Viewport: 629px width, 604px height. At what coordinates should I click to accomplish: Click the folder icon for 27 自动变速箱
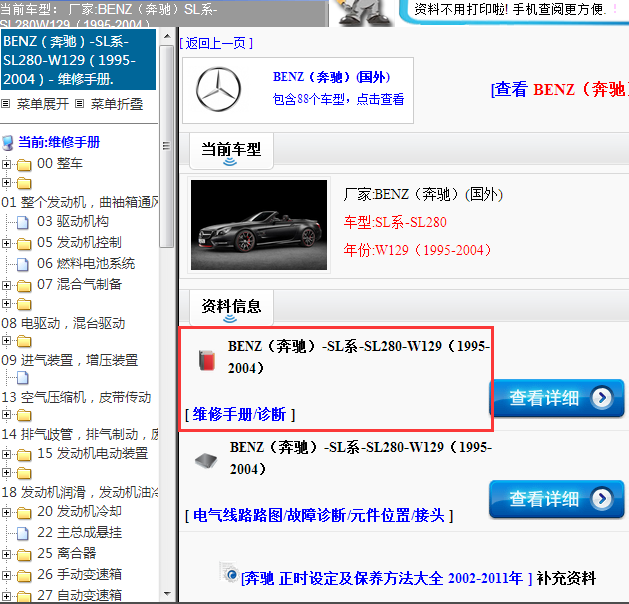tap(24, 596)
